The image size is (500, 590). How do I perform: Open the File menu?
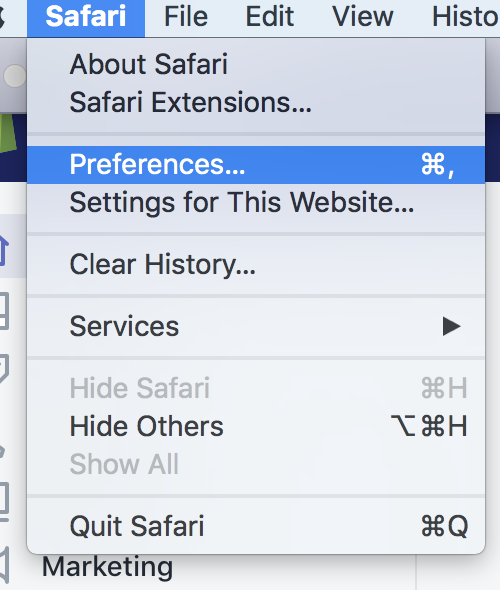[x=186, y=18]
